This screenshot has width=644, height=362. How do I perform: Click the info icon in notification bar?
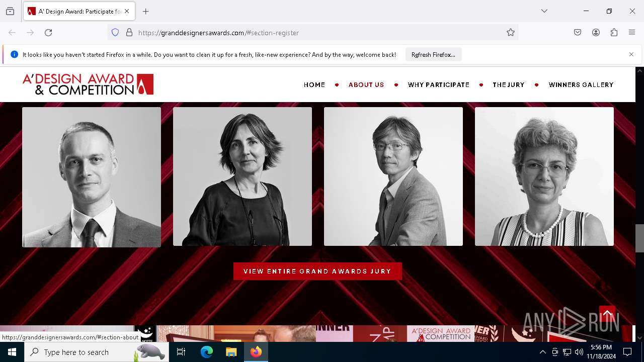pos(14,54)
